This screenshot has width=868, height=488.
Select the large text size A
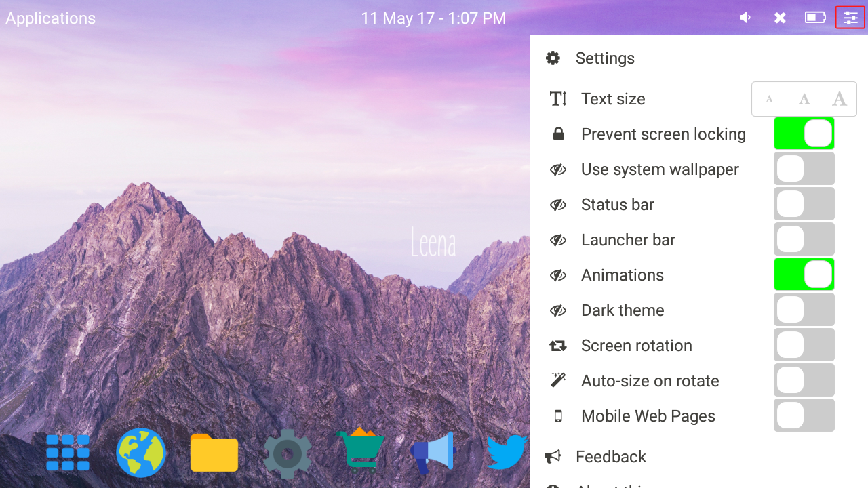[840, 99]
